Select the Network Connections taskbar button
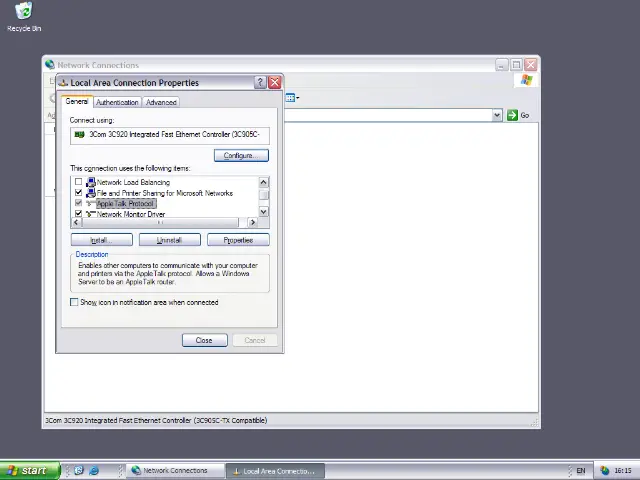The height and width of the screenshot is (480, 640). click(175, 471)
